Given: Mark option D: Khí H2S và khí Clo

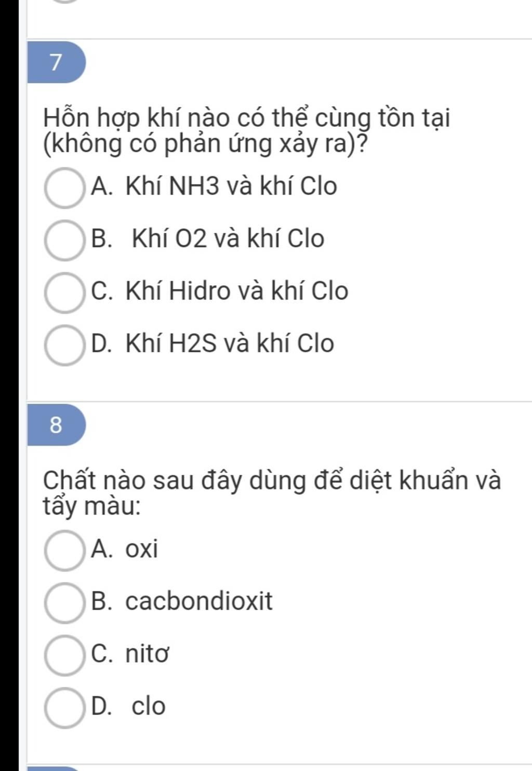Looking at the screenshot, I should (64, 345).
